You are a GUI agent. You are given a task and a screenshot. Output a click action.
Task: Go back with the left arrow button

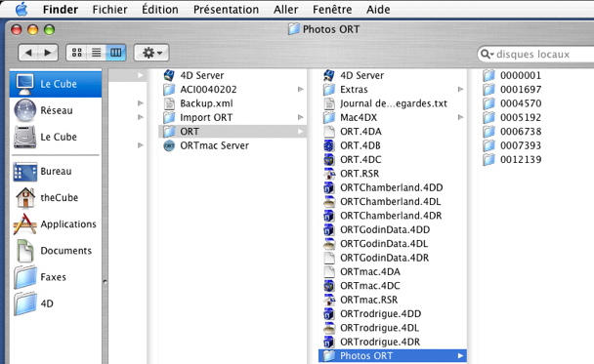(28, 53)
